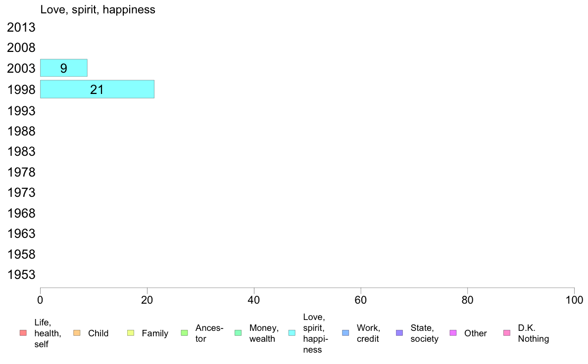Click the 1998 bar showing value 21
588x364 pixels.
click(x=97, y=89)
